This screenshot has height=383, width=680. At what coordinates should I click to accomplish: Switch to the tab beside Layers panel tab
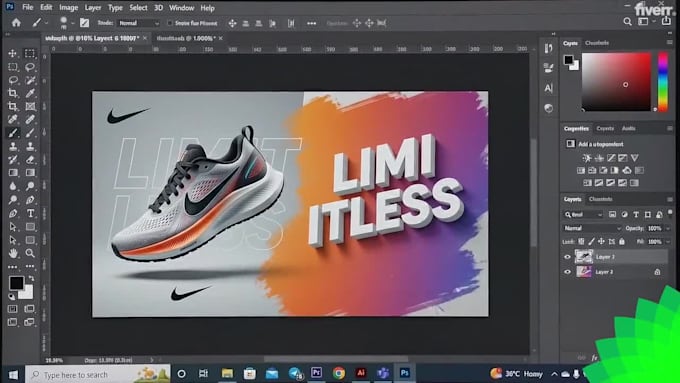pyautogui.click(x=601, y=199)
